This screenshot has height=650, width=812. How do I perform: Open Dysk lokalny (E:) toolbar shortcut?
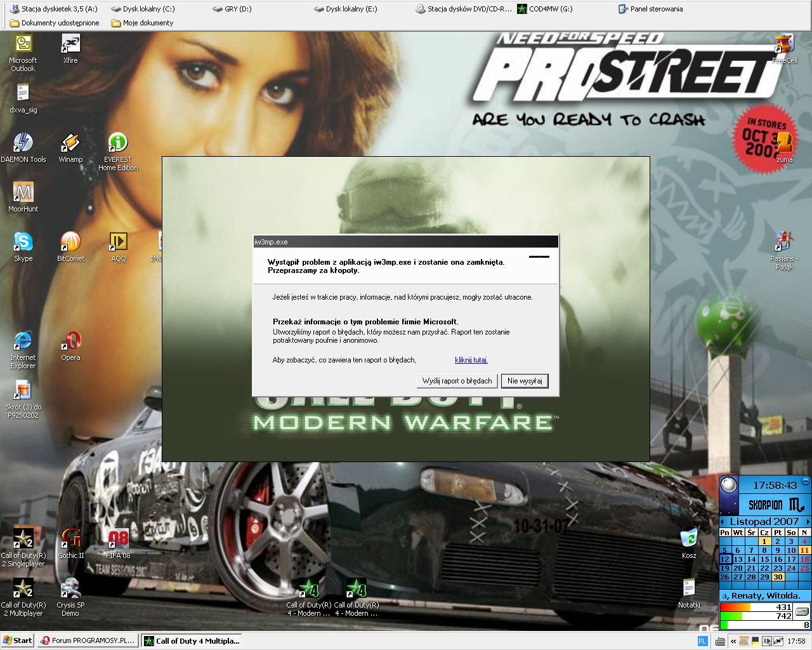coord(345,9)
